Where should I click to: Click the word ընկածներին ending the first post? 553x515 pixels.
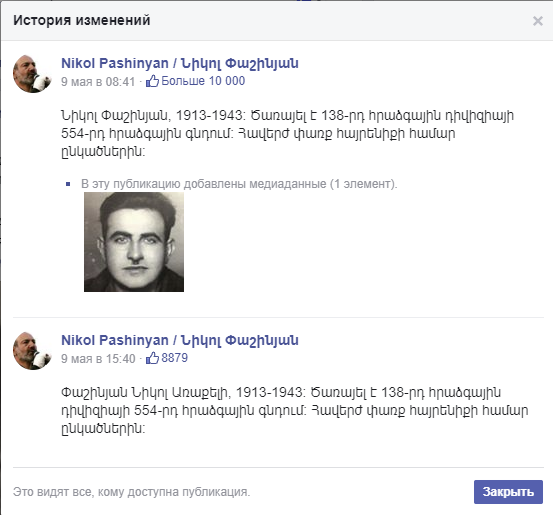103,152
